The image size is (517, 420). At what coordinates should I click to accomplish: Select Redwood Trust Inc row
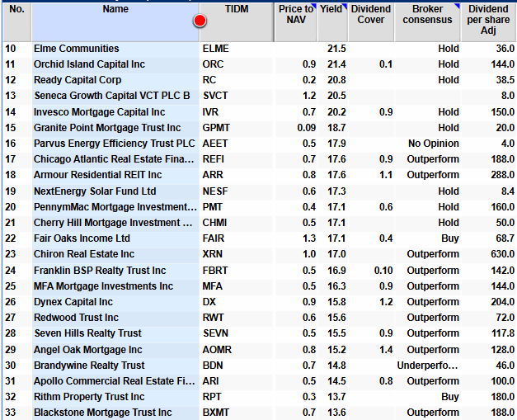[76, 318]
